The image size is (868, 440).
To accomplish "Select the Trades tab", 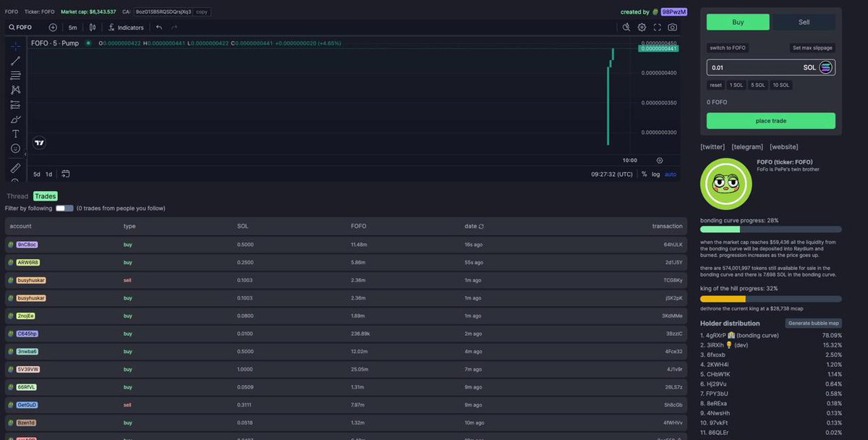I will click(x=45, y=196).
